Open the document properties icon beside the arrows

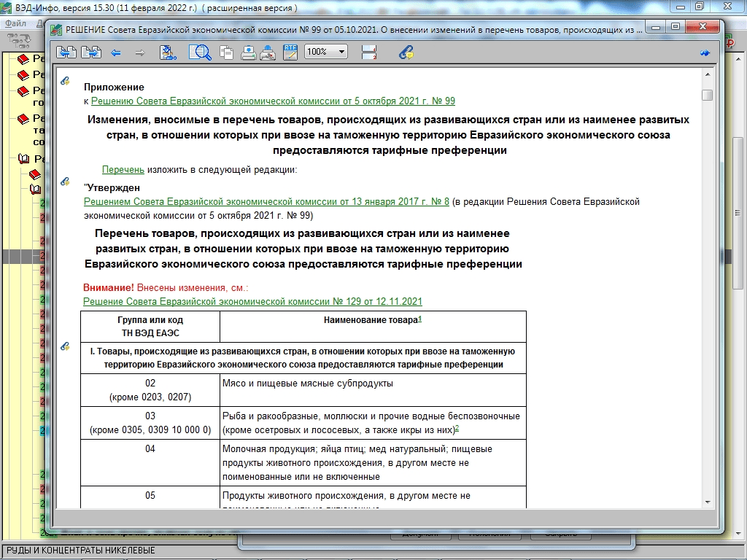168,52
